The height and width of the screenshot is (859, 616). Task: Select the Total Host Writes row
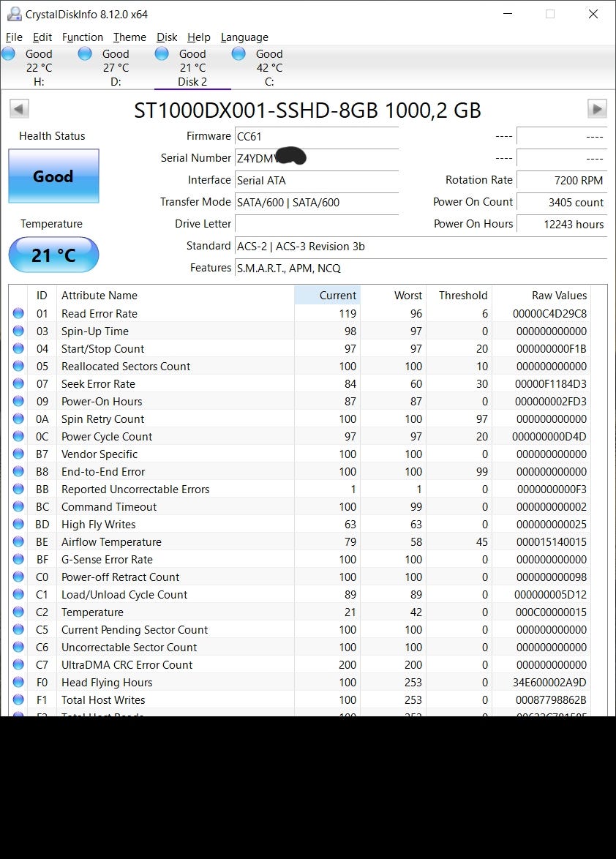[301, 699]
